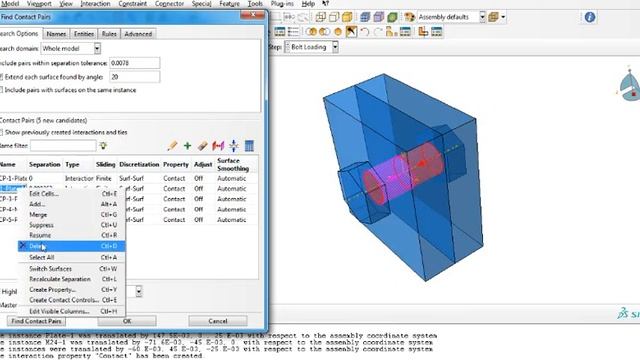This screenshot has width=640, height=360.
Task: Toggle Include pairs with surfaces on same instance
Action: tap(1, 90)
